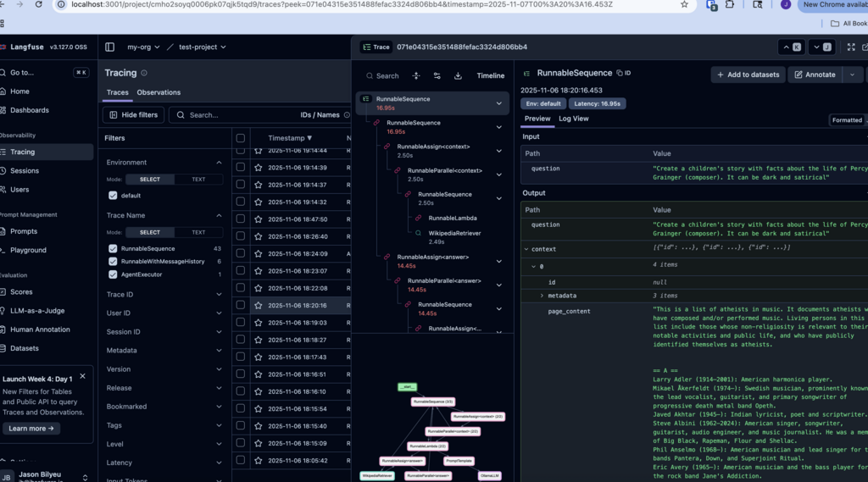Click the Add to datasets button
Viewport: 868px width, 482px height.
[748, 75]
